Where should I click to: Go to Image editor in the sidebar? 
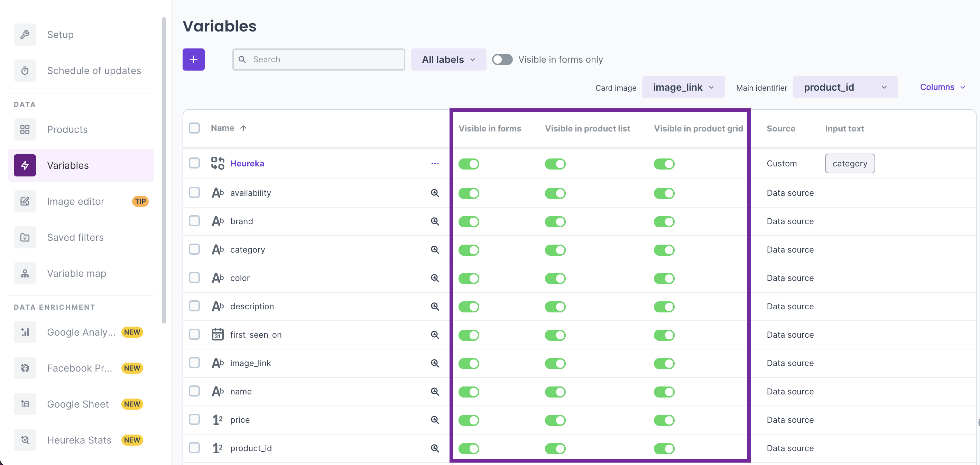click(x=75, y=201)
